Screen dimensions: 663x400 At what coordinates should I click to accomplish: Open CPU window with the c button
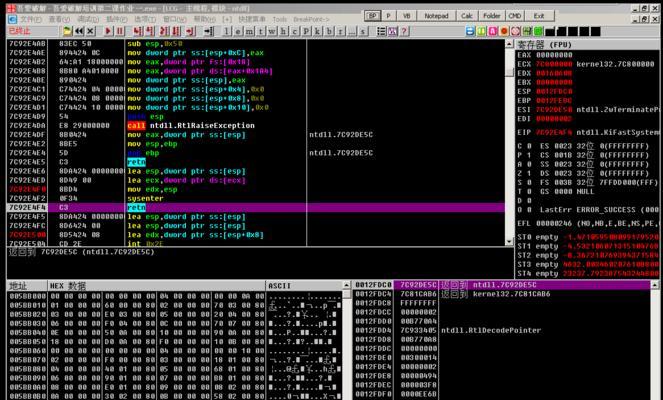click(x=295, y=31)
